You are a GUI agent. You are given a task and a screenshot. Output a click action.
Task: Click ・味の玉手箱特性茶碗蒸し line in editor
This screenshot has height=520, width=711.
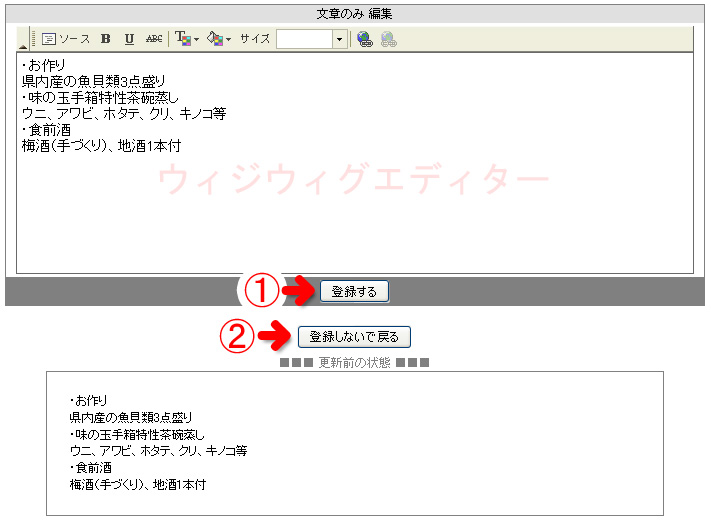(100, 97)
